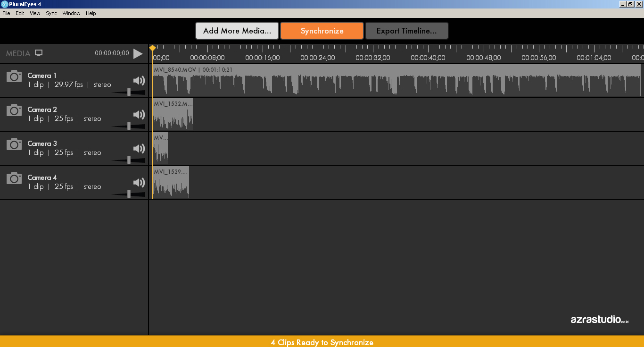This screenshot has width=644, height=347.
Task: Minimize the PluralEyes 4 window
Action: coord(622,4)
